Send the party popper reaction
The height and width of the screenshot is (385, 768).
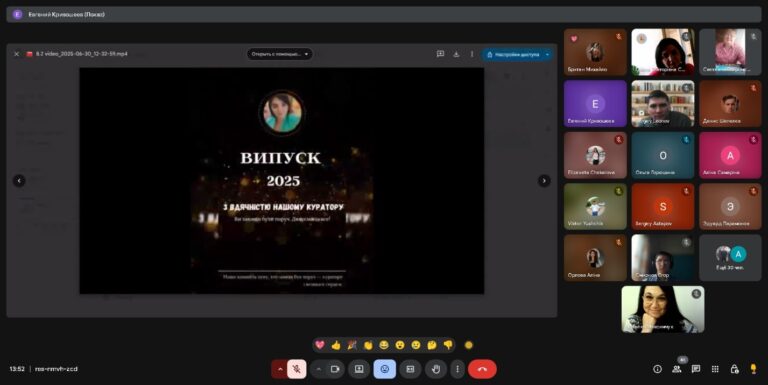(352, 345)
